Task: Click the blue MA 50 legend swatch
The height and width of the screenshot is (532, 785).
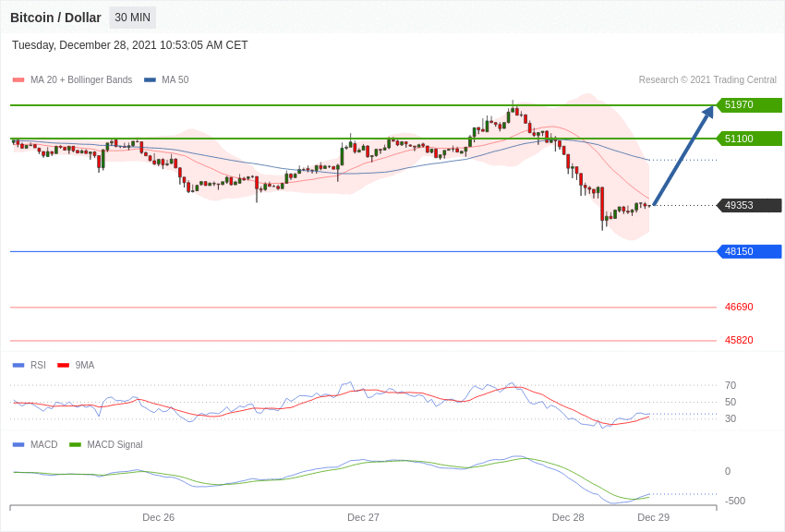Action: pyautogui.click(x=150, y=80)
